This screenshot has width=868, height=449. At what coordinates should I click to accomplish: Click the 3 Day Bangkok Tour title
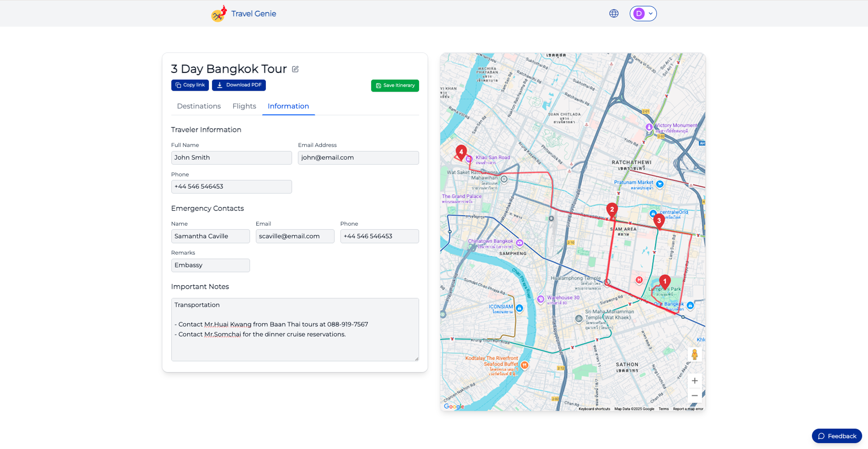tap(229, 69)
